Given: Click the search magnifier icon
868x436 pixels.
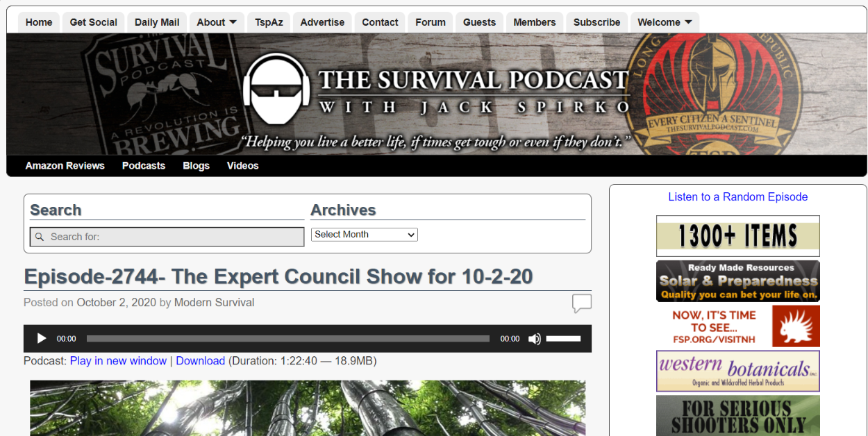Looking at the screenshot, I should 39,237.
